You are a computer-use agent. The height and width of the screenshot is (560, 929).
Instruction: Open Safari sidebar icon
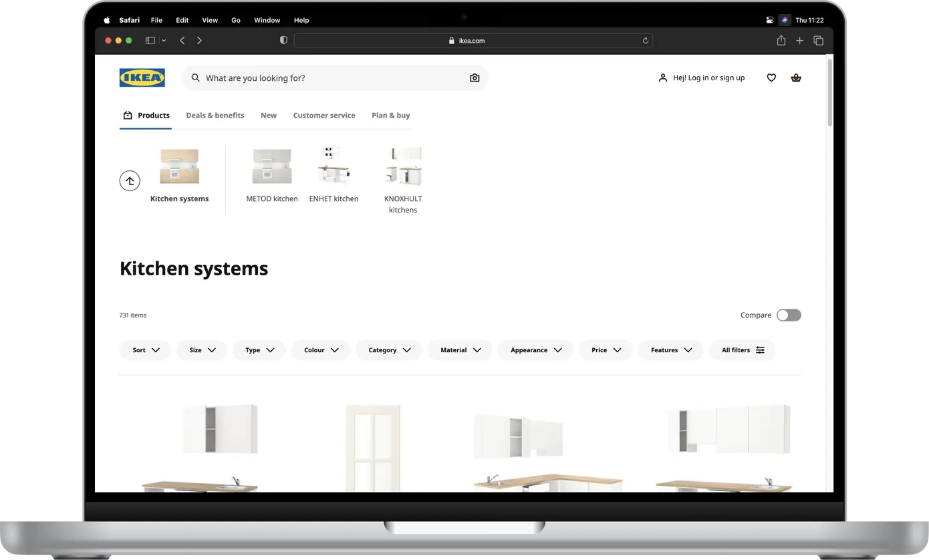coord(150,41)
